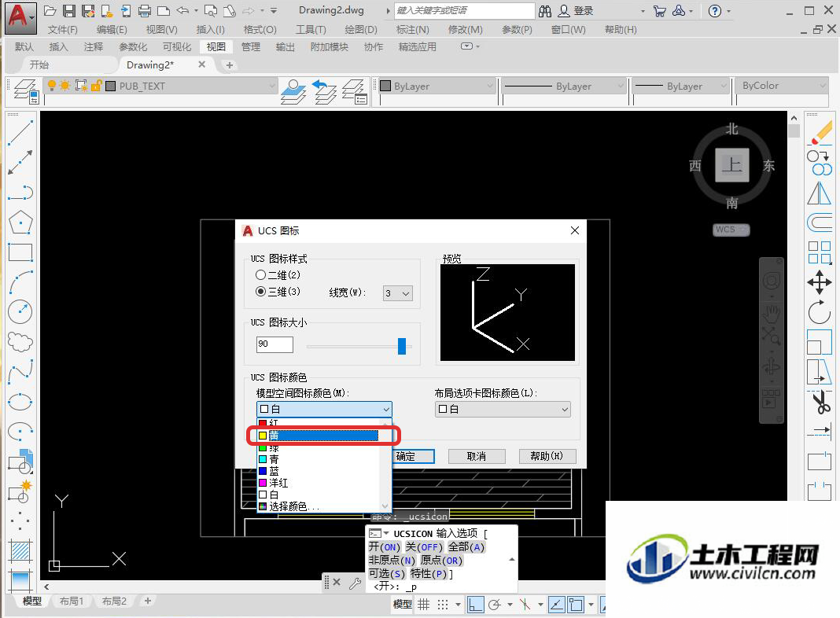
Task: Select the Spline draw tool
Action: (20, 370)
